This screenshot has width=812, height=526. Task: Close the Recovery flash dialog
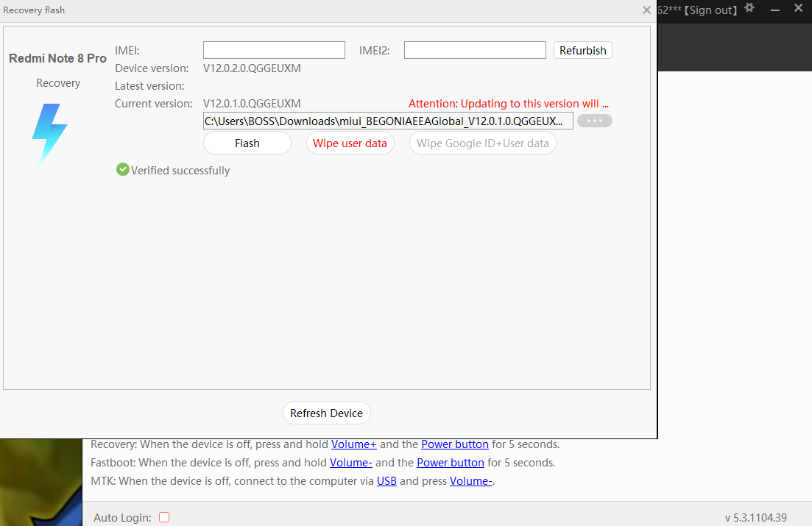coord(646,10)
